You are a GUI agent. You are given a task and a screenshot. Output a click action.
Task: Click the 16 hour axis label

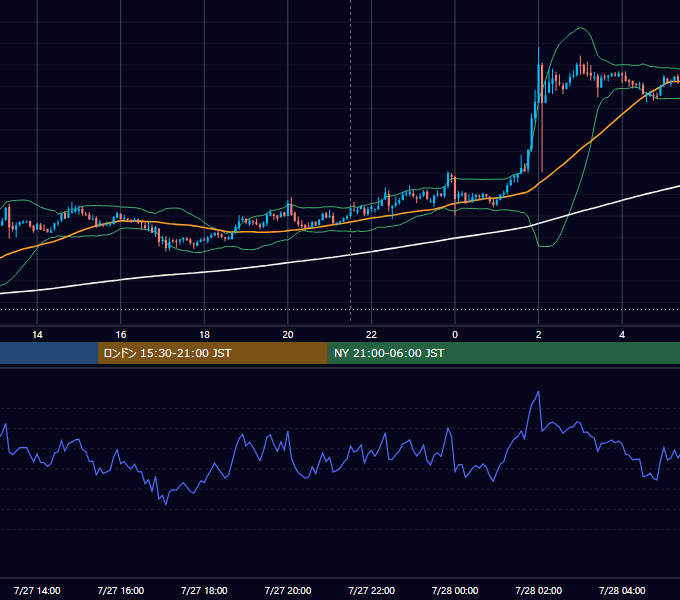click(x=121, y=335)
